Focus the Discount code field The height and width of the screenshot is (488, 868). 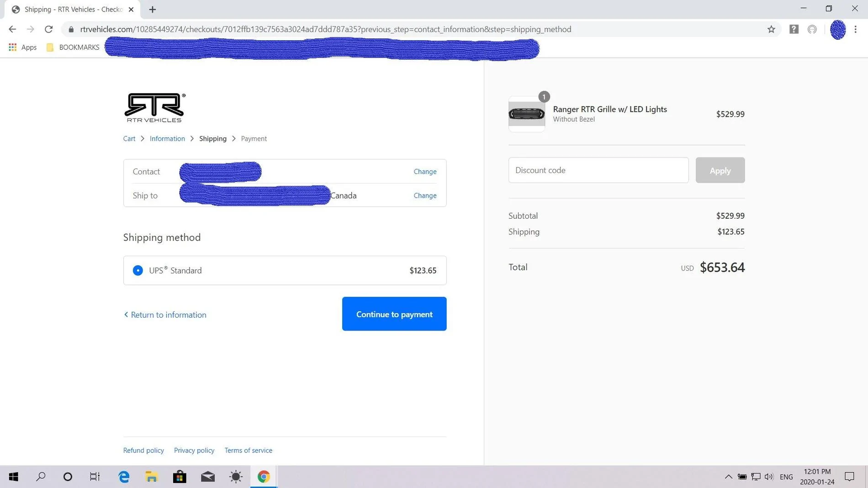coord(598,170)
